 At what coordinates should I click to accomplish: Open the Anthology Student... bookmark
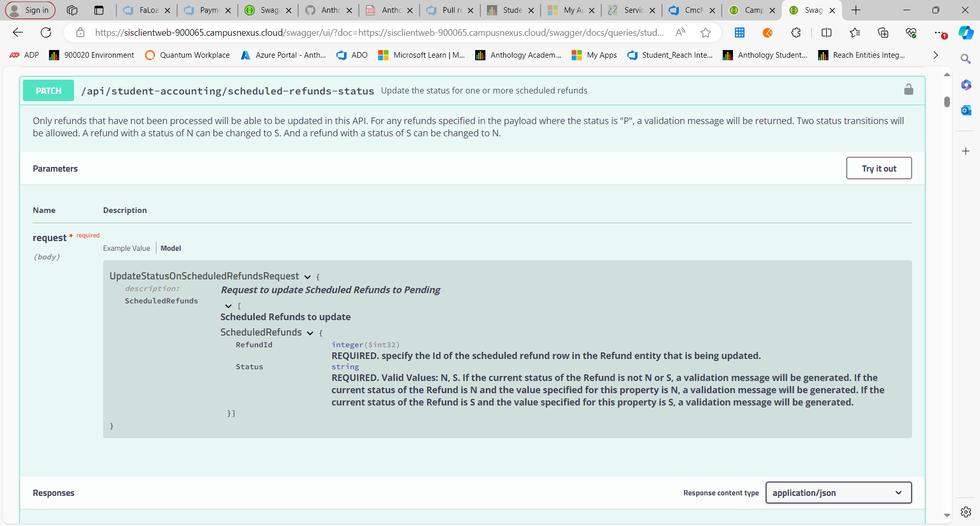[765, 55]
